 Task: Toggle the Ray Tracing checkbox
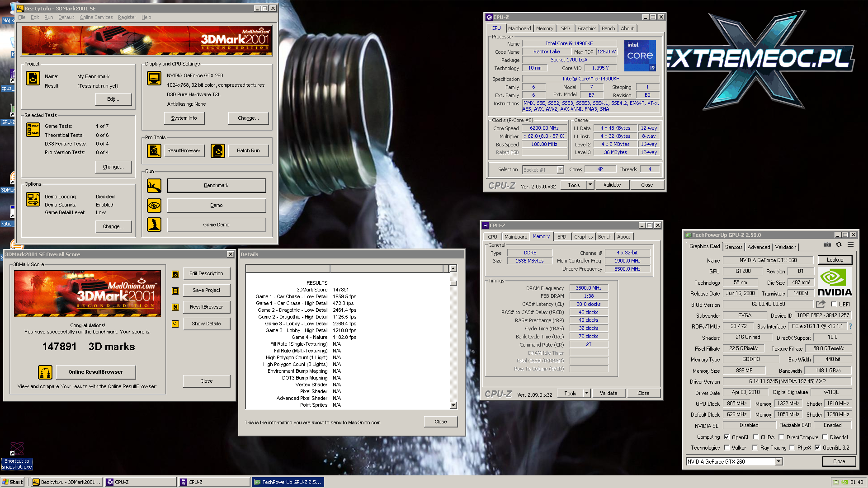pos(755,448)
